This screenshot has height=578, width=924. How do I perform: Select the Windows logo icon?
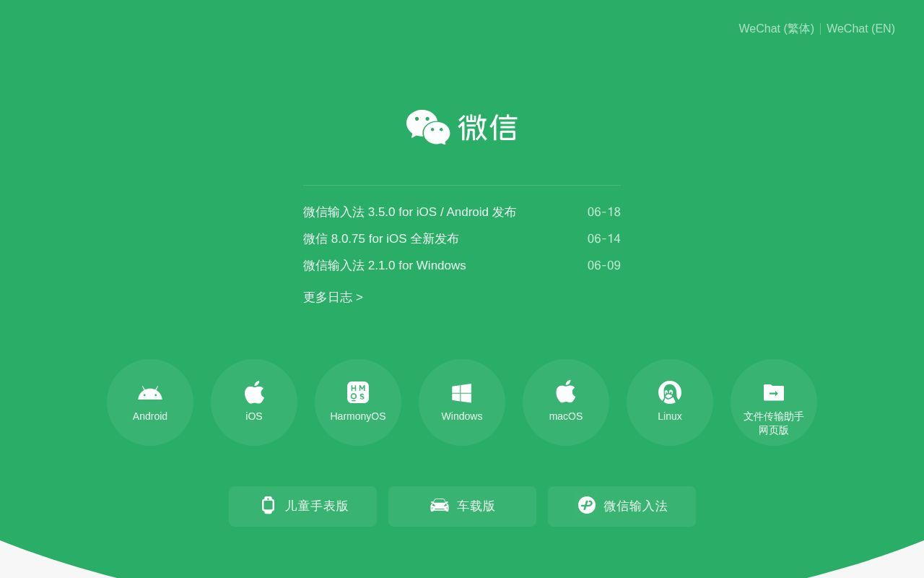point(462,393)
